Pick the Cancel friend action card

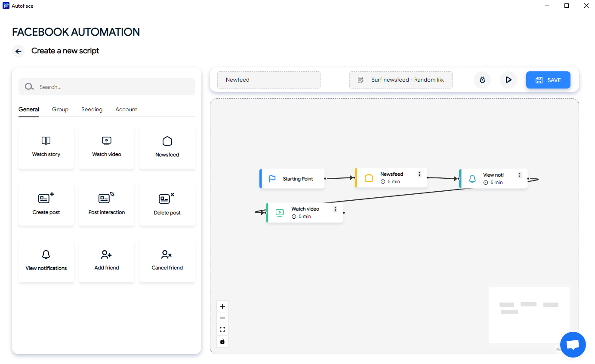point(167,261)
